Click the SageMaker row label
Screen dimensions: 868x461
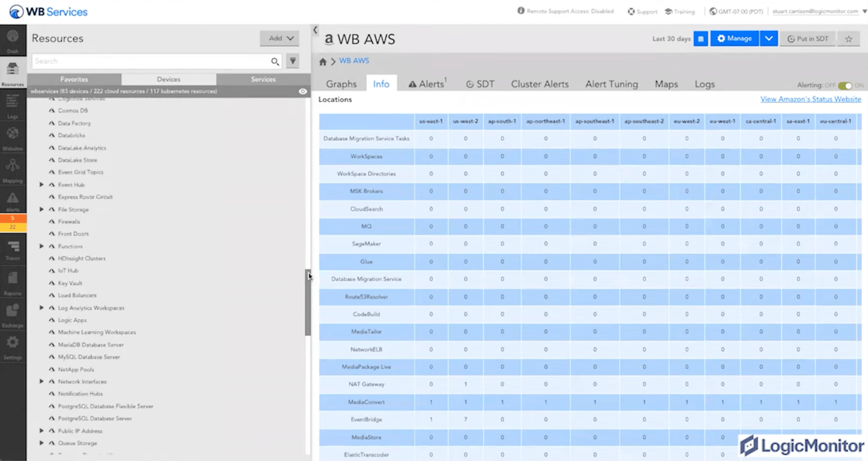pyautogui.click(x=366, y=244)
